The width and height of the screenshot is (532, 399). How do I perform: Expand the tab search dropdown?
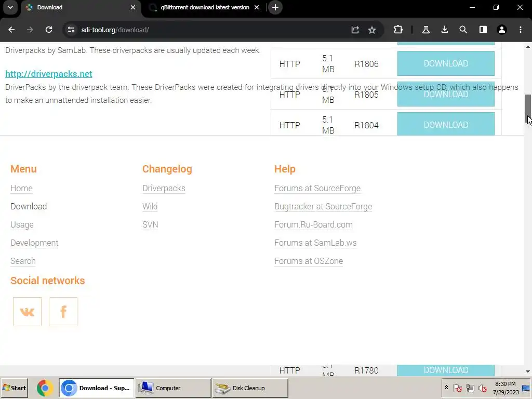pyautogui.click(x=10, y=7)
